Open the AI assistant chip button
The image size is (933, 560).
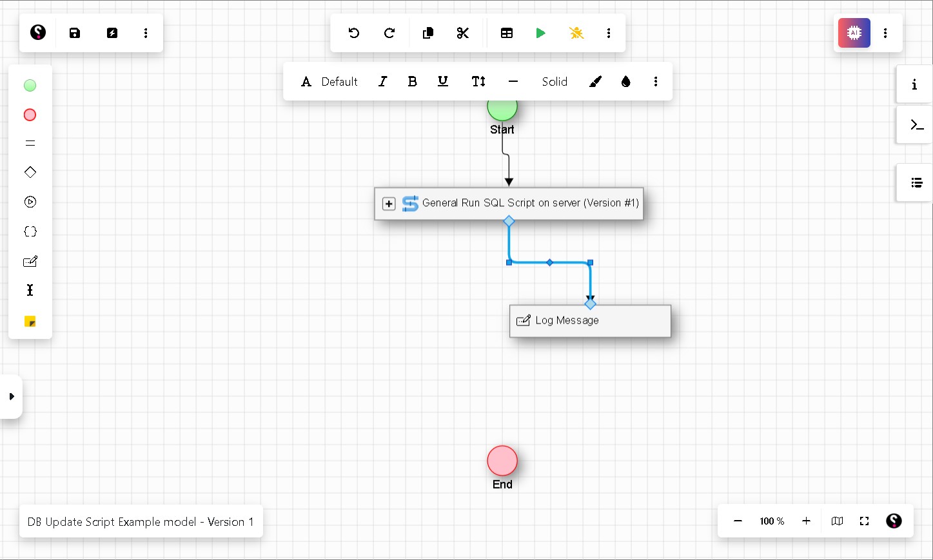click(x=854, y=33)
